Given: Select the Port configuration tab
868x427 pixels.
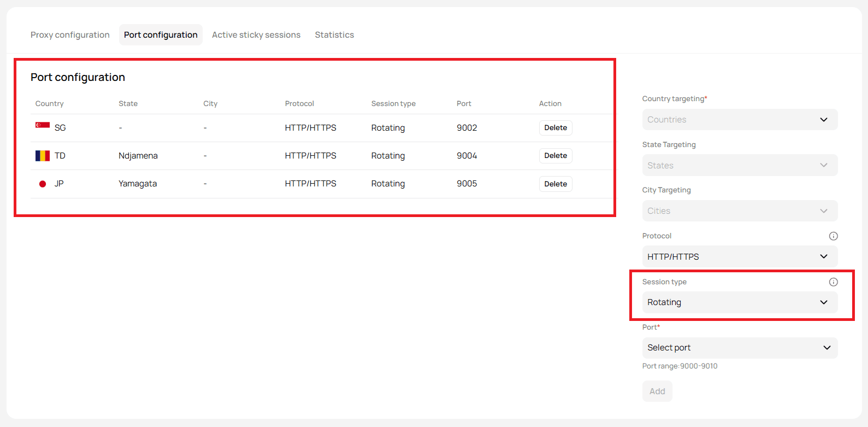Looking at the screenshot, I should click(x=161, y=35).
